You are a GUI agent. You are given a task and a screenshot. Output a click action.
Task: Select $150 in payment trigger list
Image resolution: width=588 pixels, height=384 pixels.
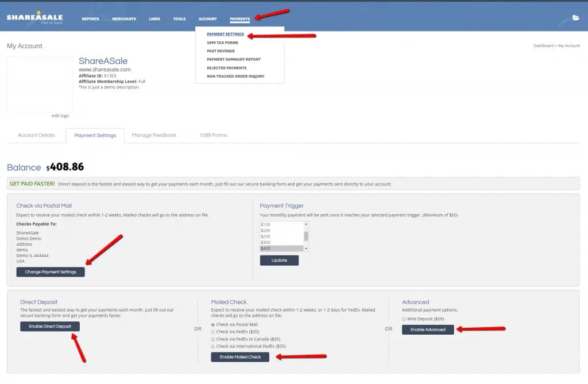[x=281, y=224]
